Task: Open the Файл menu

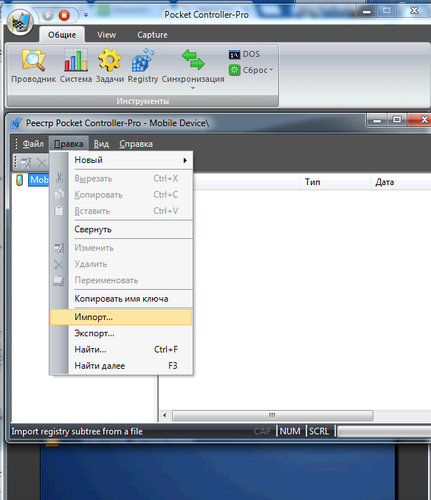Action: click(33, 144)
